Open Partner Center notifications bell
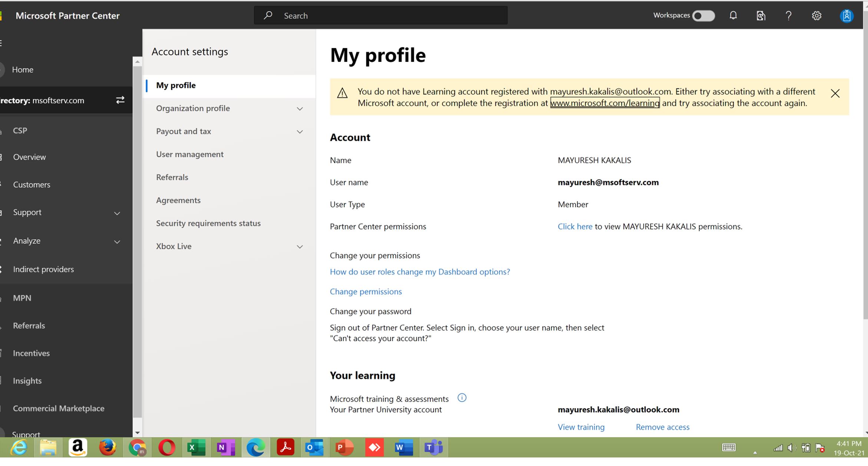The width and height of the screenshot is (868, 466). tap(732, 15)
